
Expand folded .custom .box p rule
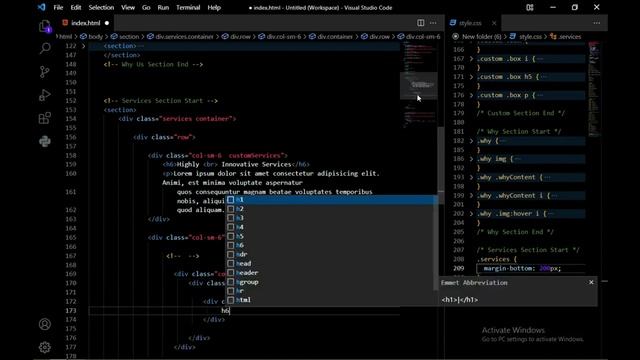coord(471,95)
